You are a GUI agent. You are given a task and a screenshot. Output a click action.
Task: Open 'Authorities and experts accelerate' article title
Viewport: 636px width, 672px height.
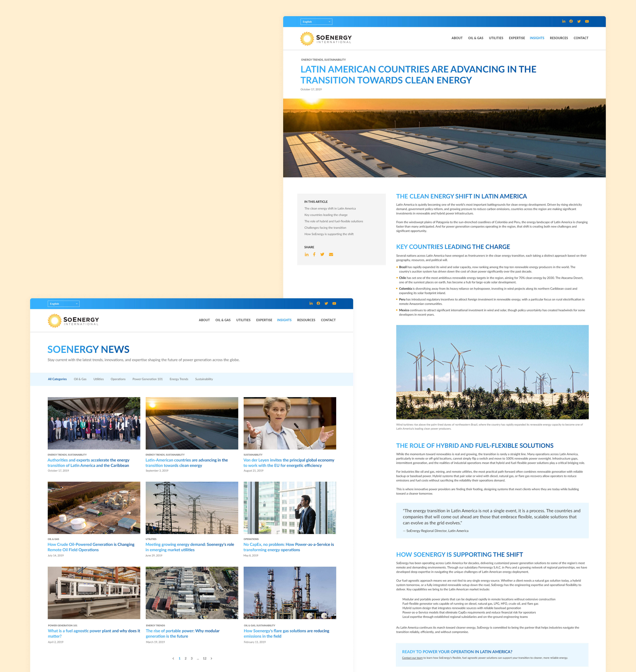89,463
